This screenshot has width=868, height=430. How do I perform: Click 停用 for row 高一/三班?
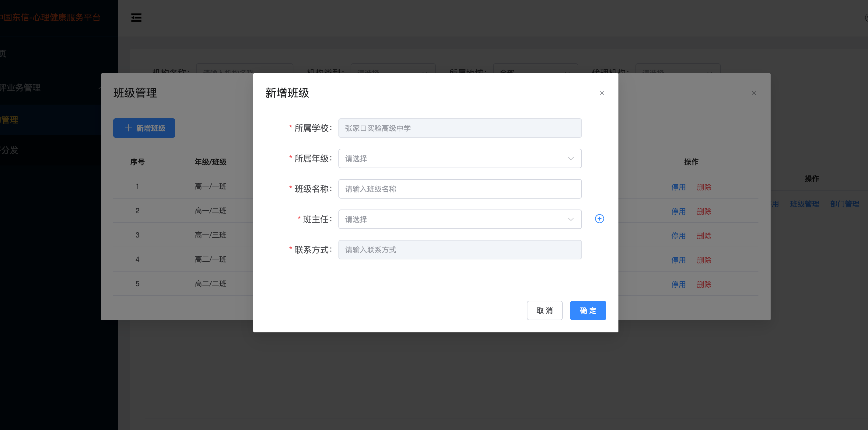point(678,236)
